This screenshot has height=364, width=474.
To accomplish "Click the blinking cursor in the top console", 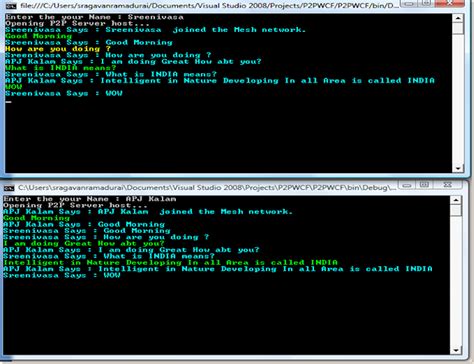I will 8,102.
